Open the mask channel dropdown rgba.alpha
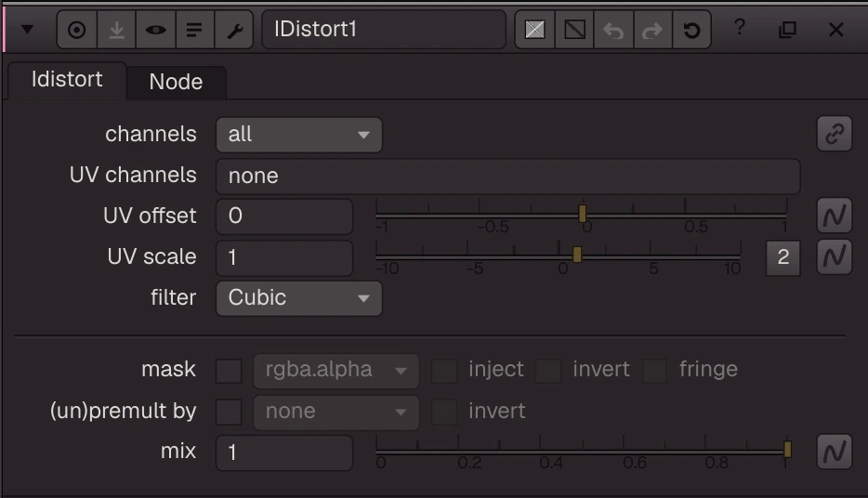The height and width of the screenshot is (498, 868). (x=336, y=370)
